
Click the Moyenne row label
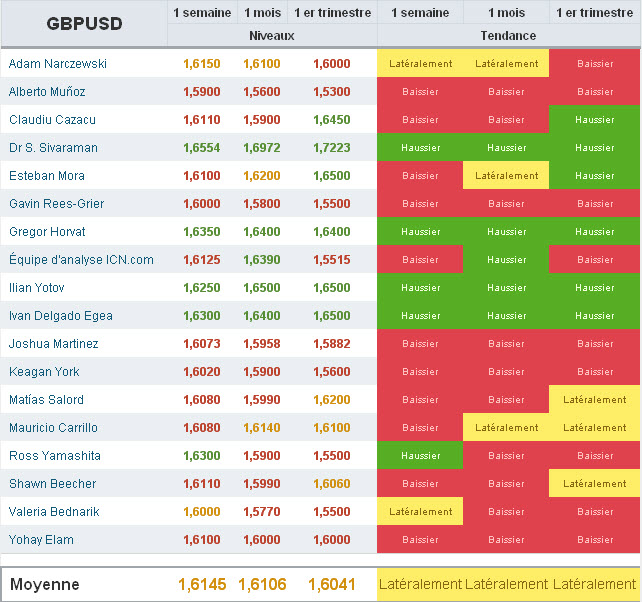point(45,584)
